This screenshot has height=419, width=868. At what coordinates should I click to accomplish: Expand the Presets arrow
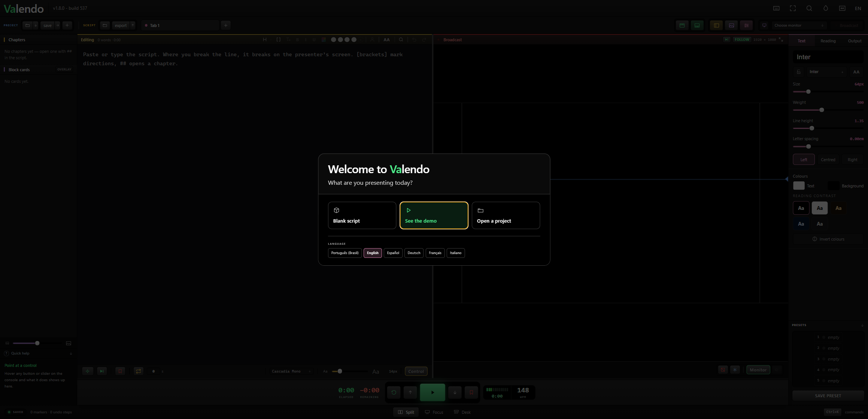[862, 325]
